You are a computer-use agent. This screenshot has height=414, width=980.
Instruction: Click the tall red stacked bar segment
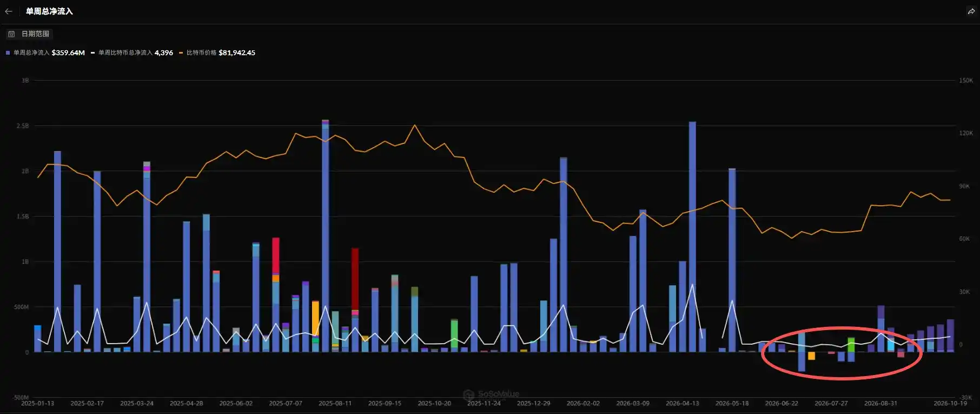[x=355, y=279]
